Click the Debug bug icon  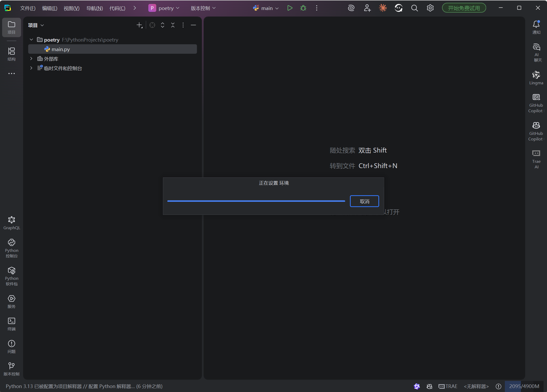pyautogui.click(x=303, y=8)
